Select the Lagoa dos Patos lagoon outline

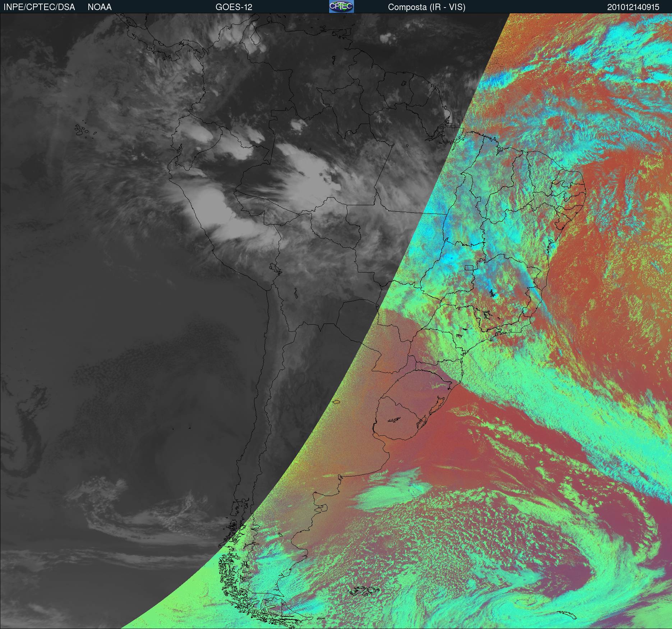pos(436,407)
